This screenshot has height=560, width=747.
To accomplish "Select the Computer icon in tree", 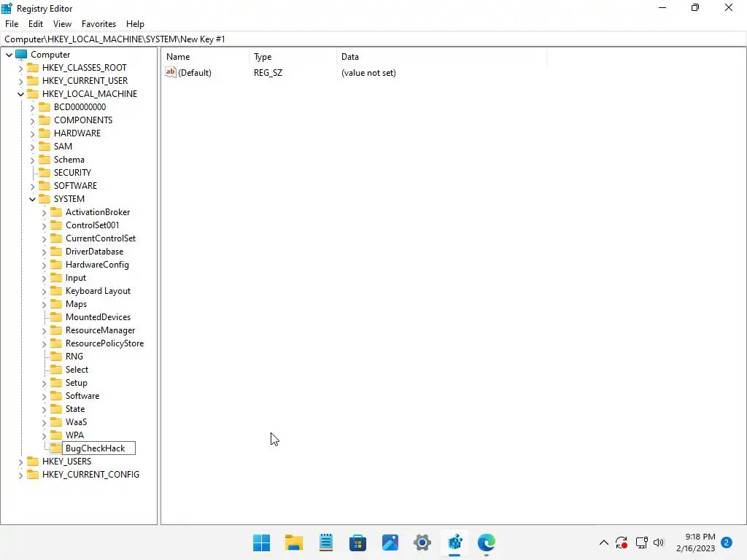I will pos(21,54).
